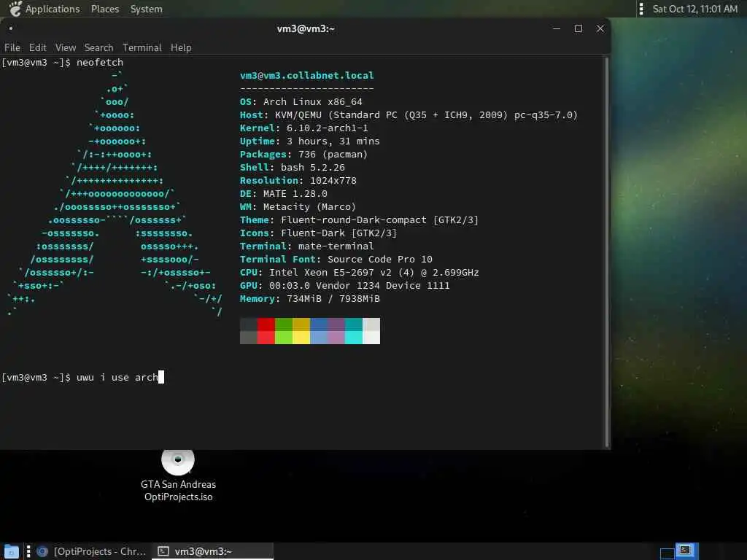747x560 pixels.
Task: Click the top panel applet handle dots
Action: coord(641,9)
